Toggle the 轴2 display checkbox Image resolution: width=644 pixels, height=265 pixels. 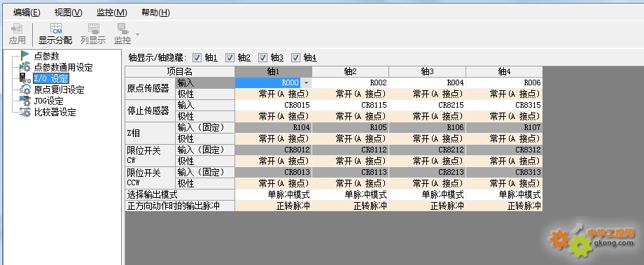[x=230, y=57]
